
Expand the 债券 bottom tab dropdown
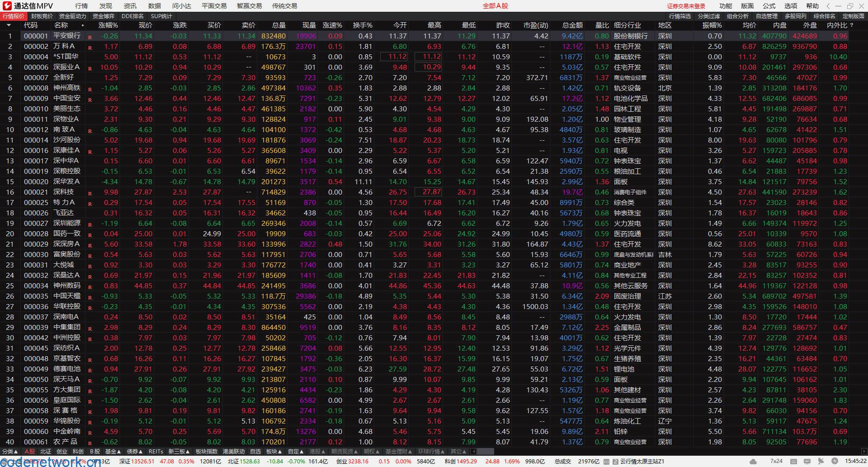pyautogui.click(x=135, y=451)
